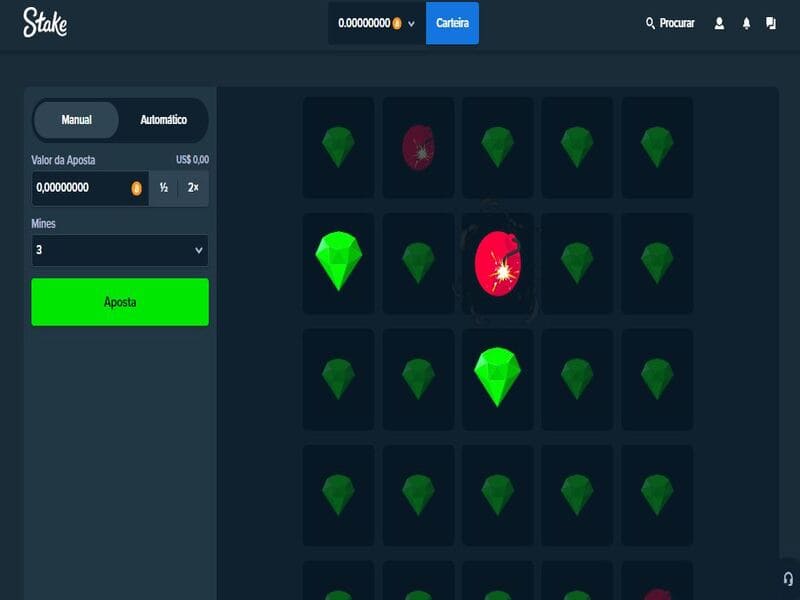Click the fourth gem tile of the fourth row
Viewport: 800px width, 600px height.
(x=577, y=495)
